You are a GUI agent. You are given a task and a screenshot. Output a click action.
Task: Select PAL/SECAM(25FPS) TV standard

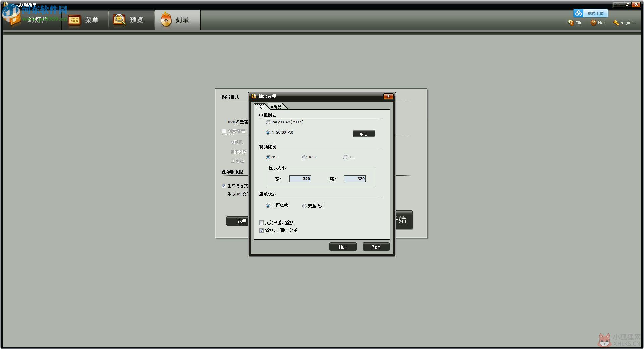click(268, 122)
